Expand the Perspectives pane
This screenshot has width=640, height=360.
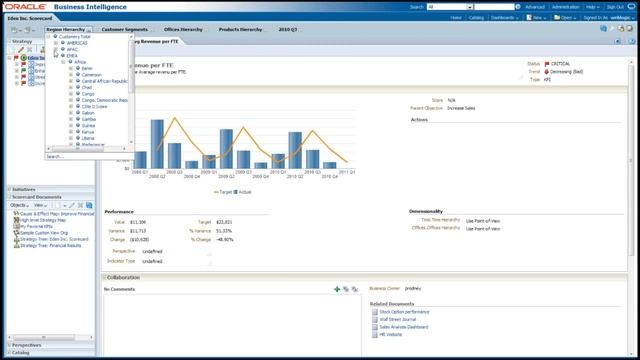[9, 345]
